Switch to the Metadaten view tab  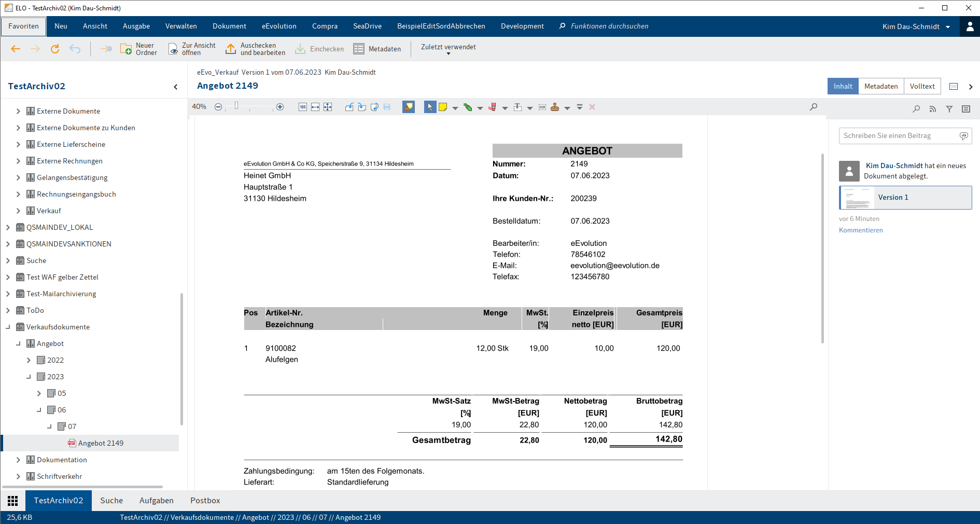(881, 86)
